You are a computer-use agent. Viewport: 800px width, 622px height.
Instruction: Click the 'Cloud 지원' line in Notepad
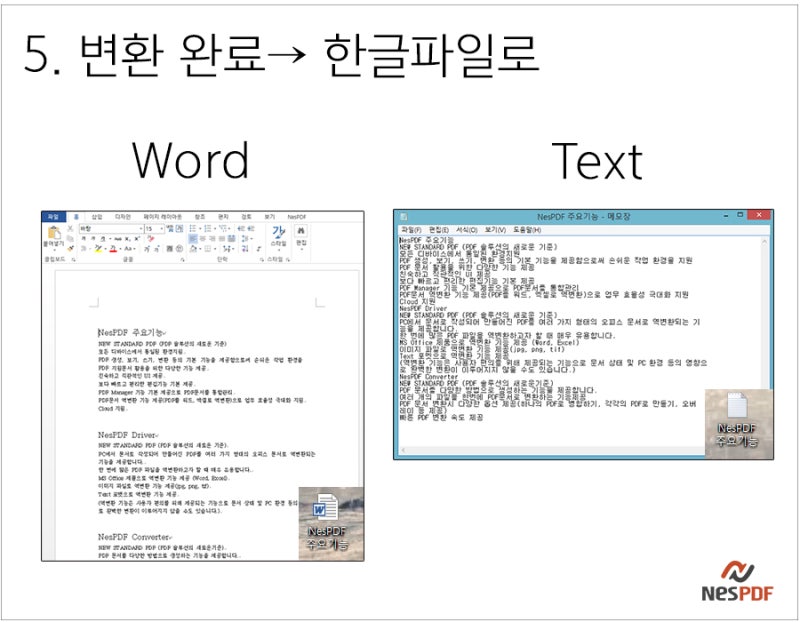417,302
